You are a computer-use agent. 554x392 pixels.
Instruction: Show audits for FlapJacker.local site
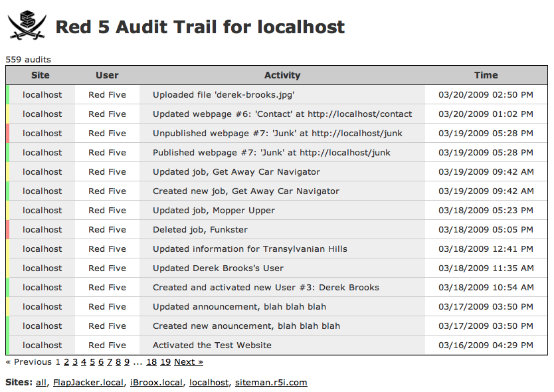[x=88, y=383]
